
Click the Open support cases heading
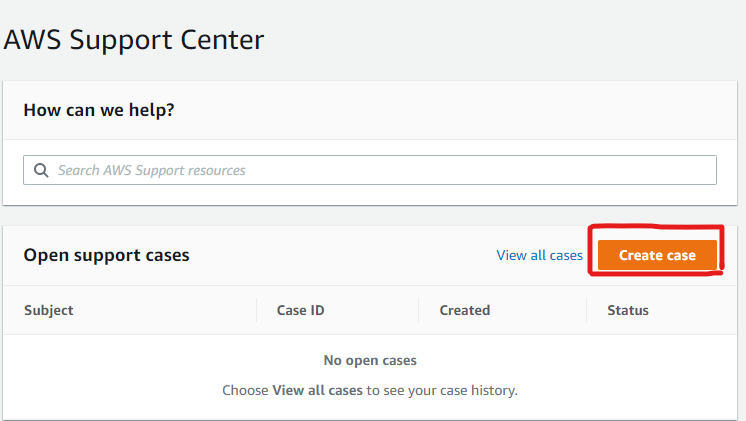(x=106, y=255)
